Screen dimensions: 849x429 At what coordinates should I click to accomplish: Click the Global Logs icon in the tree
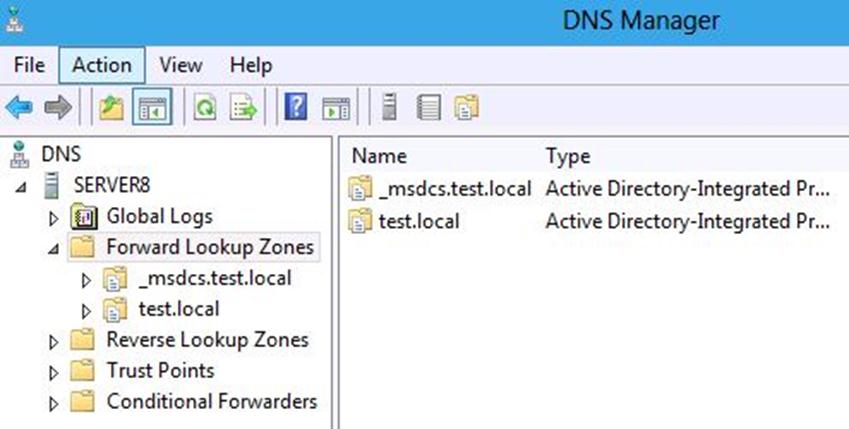(84, 217)
